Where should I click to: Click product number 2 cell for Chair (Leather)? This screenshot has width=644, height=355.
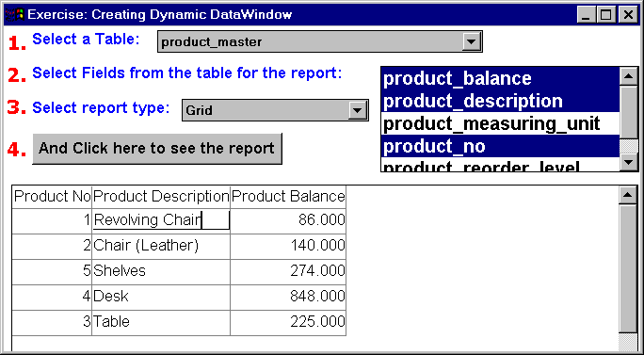[x=52, y=246]
